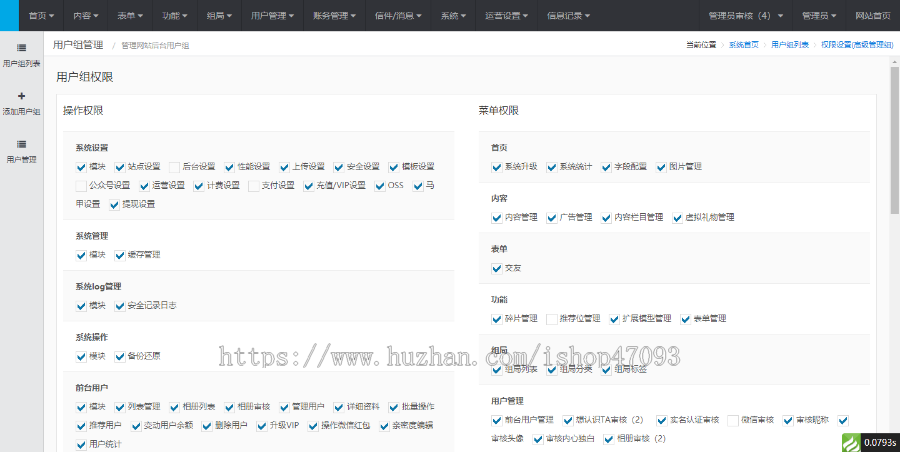
Task: Click the blue logo block at top-left
Action: pos(9,15)
